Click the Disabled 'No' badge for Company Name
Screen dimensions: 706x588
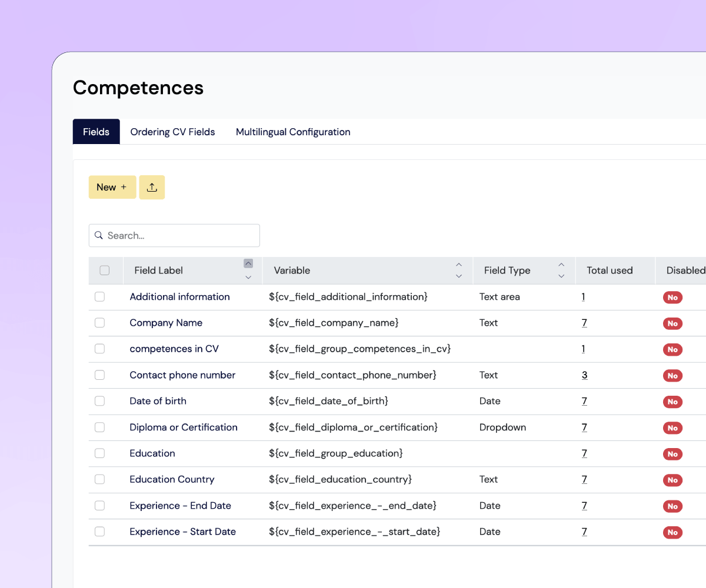point(672,323)
